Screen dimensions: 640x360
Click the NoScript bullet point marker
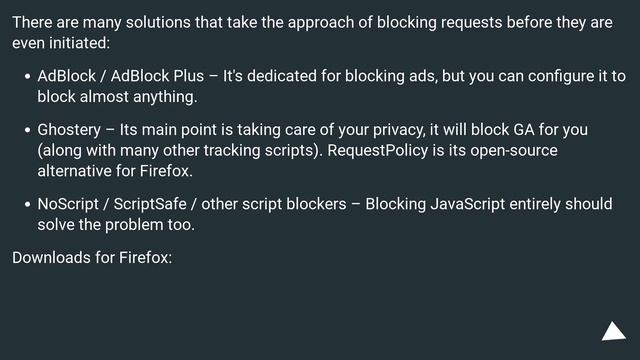tap(27, 204)
